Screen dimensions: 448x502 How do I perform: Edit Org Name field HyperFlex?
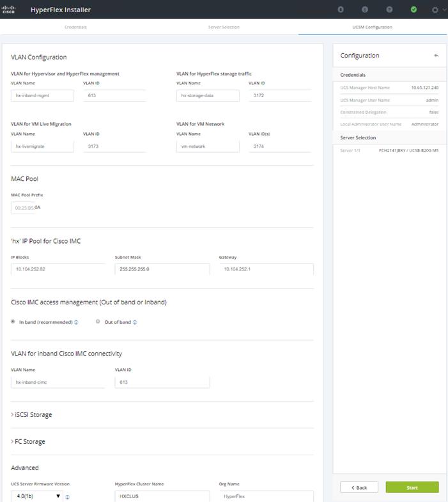(x=266, y=496)
